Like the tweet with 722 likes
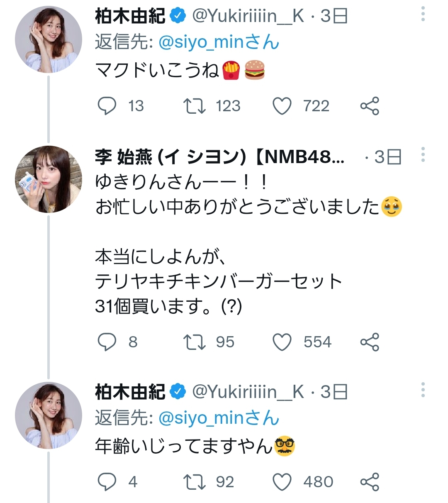Image resolution: width=448 pixels, height=503 pixels. (x=282, y=106)
